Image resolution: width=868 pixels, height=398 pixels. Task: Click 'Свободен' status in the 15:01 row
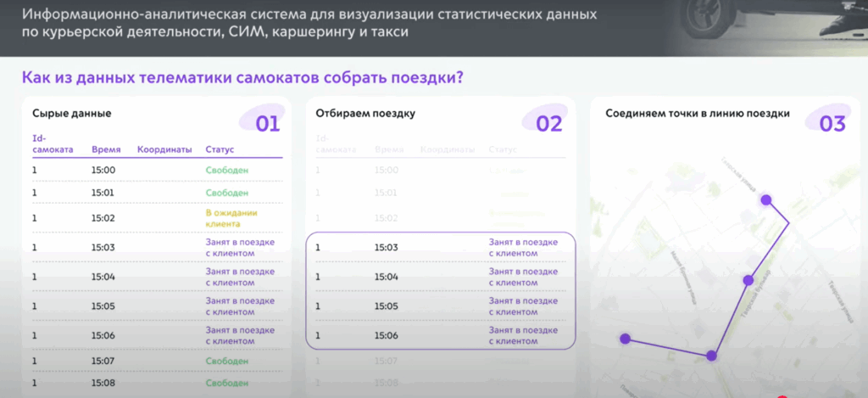(x=227, y=193)
